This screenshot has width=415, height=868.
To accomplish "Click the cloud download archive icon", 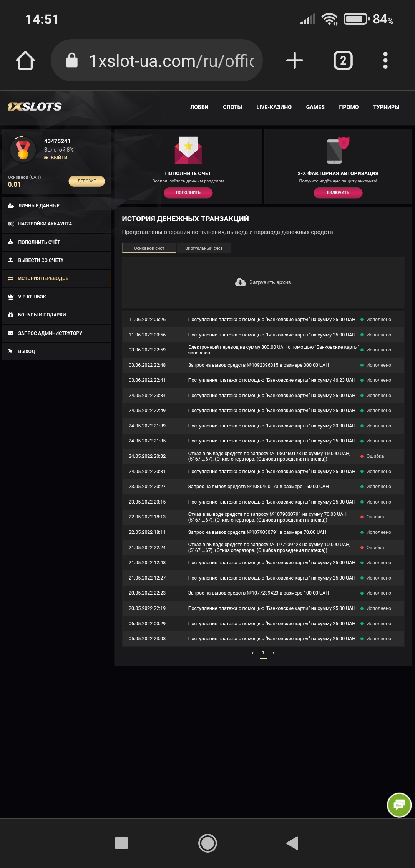I will coord(241,282).
